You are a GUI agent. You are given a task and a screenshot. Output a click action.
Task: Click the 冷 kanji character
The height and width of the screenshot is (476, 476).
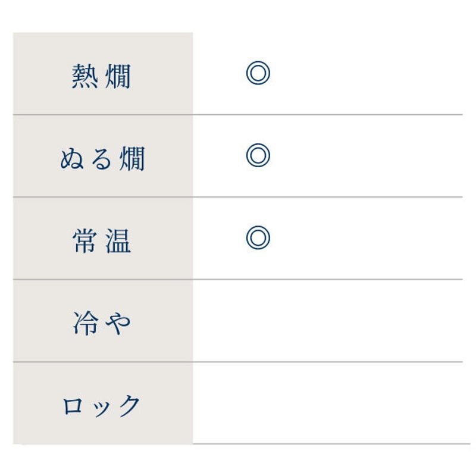(86, 323)
